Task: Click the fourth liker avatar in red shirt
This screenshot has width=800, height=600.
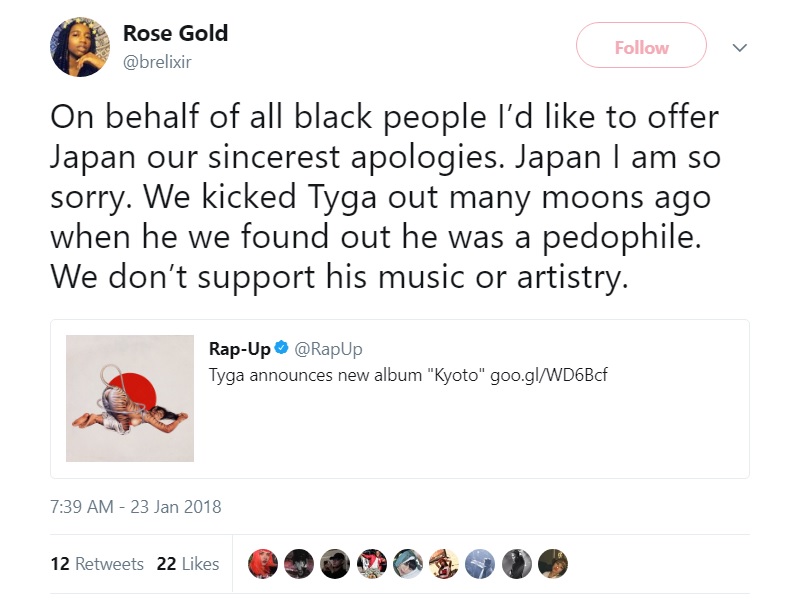Action: point(371,564)
